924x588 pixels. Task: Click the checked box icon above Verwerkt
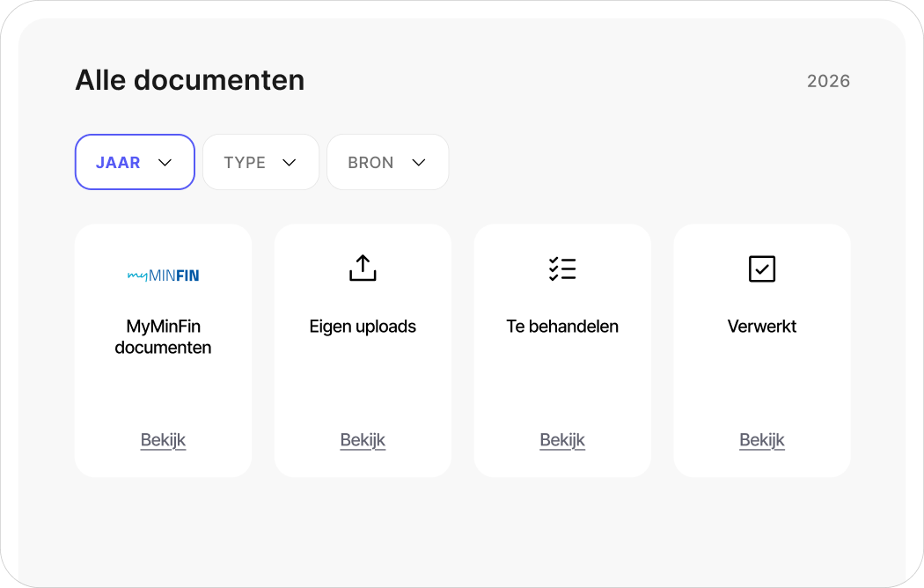pyautogui.click(x=762, y=268)
